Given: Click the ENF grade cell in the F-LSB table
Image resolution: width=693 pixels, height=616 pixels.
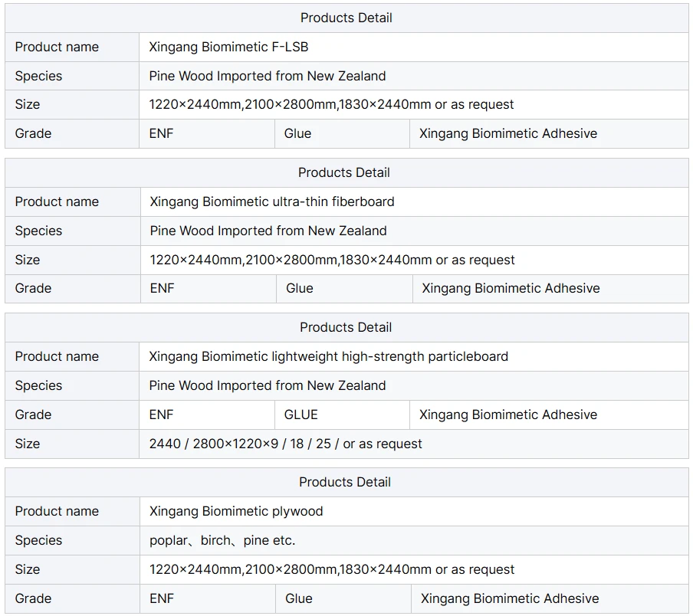Looking at the screenshot, I should (x=207, y=133).
